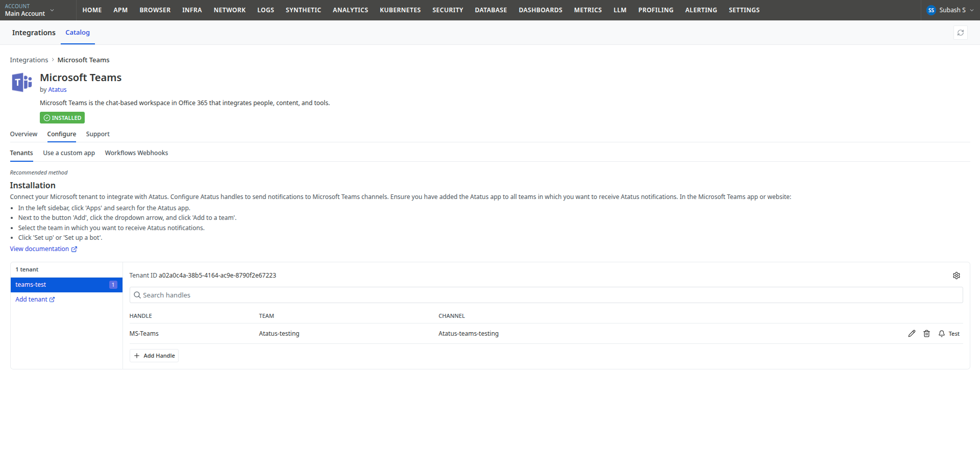Select METRICS from the top menu
Image resolution: width=980 pixels, height=473 pixels.
pos(588,10)
